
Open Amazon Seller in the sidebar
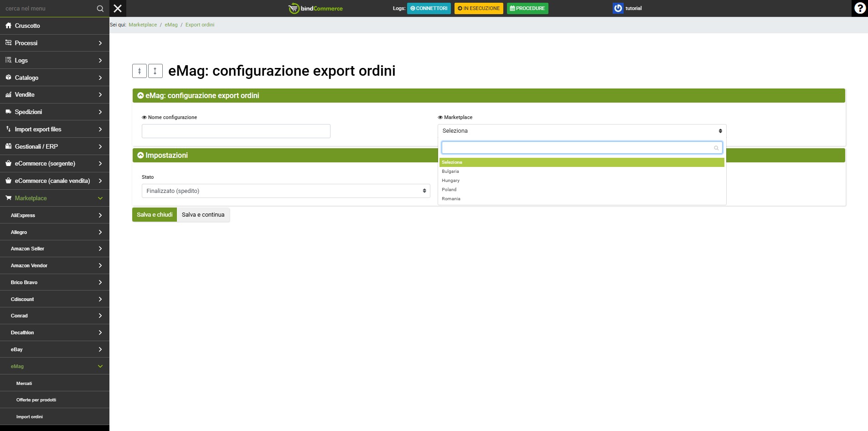coord(54,249)
